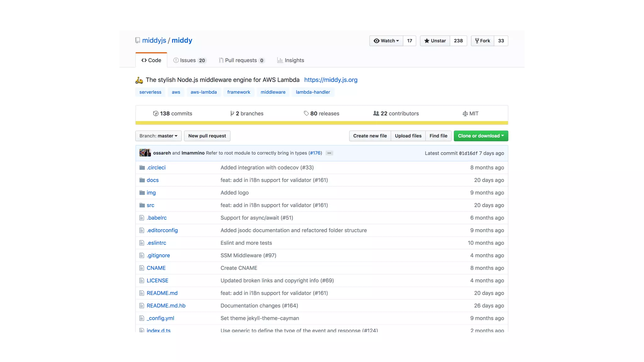Viewport: 644px width, 362px height.
Task: Click the yellow language breakdown bar
Action: [x=321, y=123]
